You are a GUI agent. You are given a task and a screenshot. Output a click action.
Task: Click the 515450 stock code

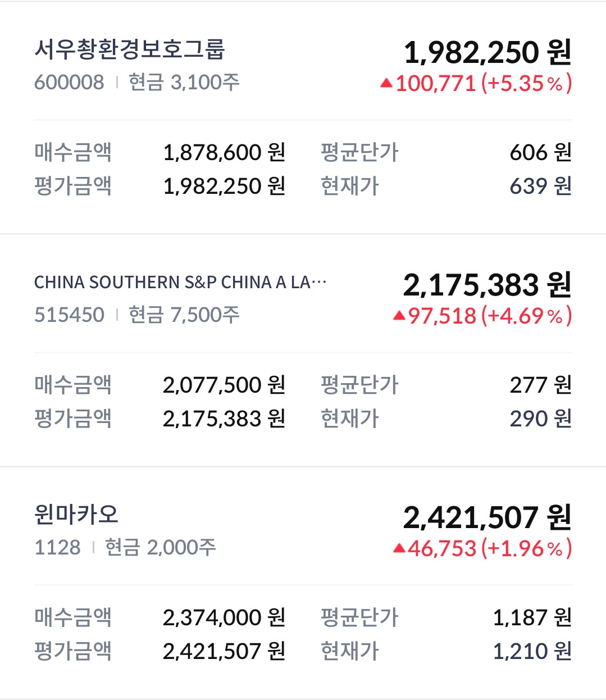69,315
